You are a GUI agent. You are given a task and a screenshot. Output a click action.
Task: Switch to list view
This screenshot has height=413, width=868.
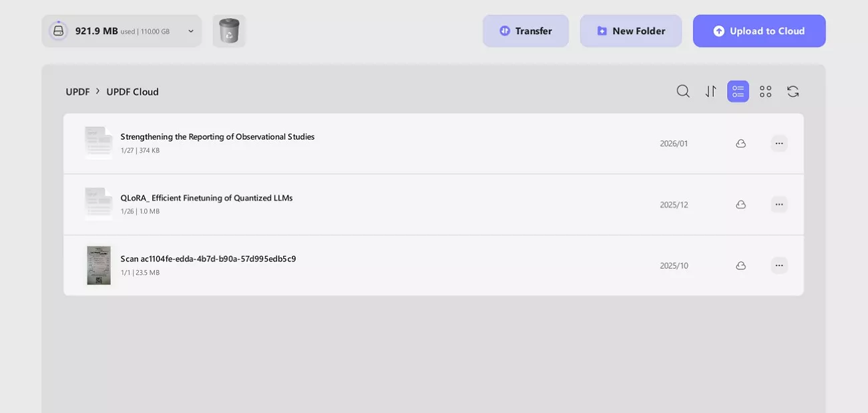click(738, 92)
